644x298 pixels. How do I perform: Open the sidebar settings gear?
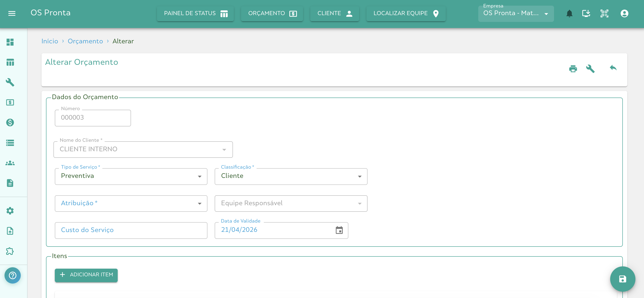point(10,211)
